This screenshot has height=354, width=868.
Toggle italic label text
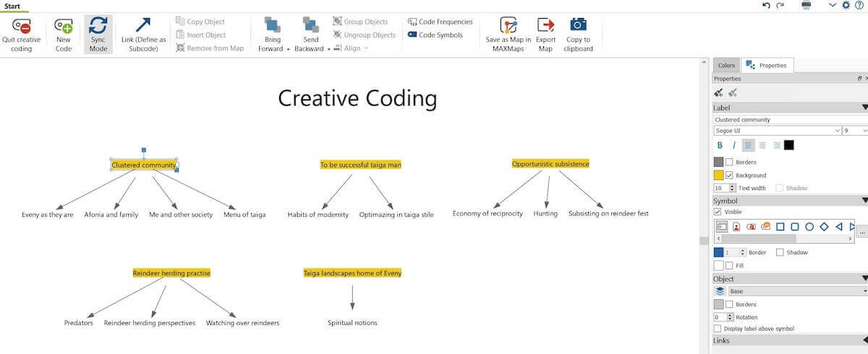(x=733, y=145)
